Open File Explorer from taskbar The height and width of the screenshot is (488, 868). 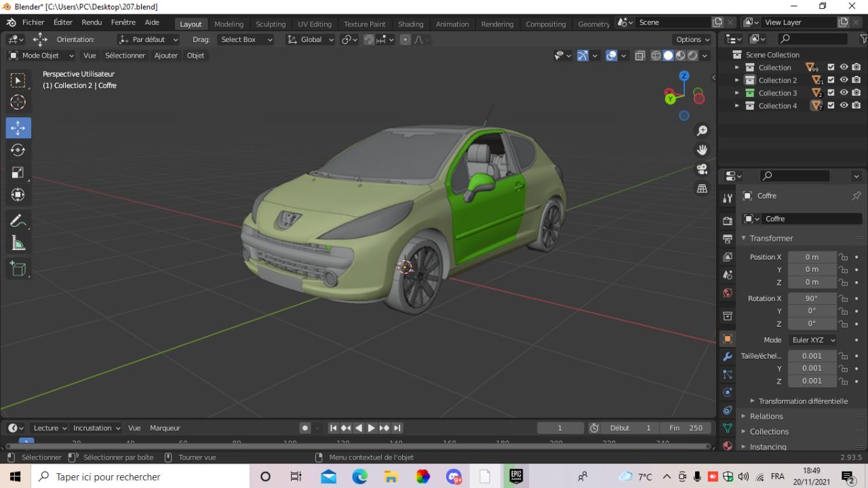click(391, 476)
